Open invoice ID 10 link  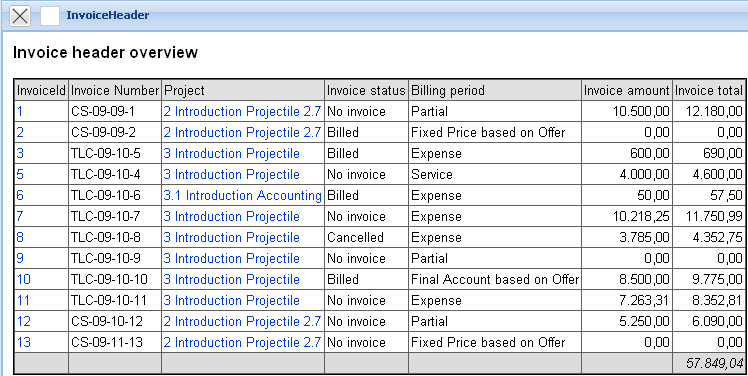coord(24,280)
